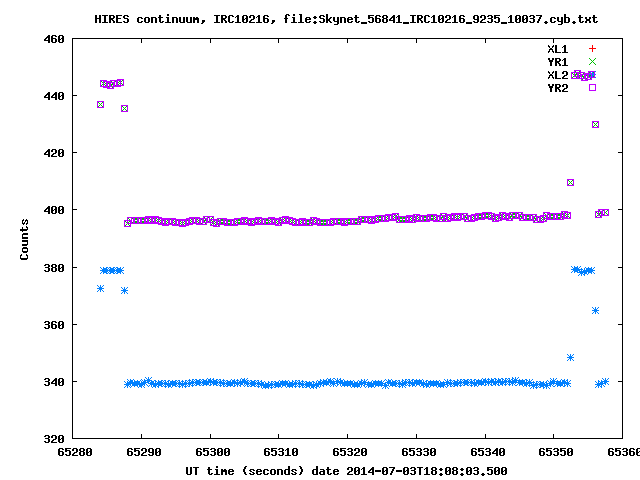This screenshot has width=640, height=480.
Task: Click the y-axis value 460
Action: tap(54, 39)
